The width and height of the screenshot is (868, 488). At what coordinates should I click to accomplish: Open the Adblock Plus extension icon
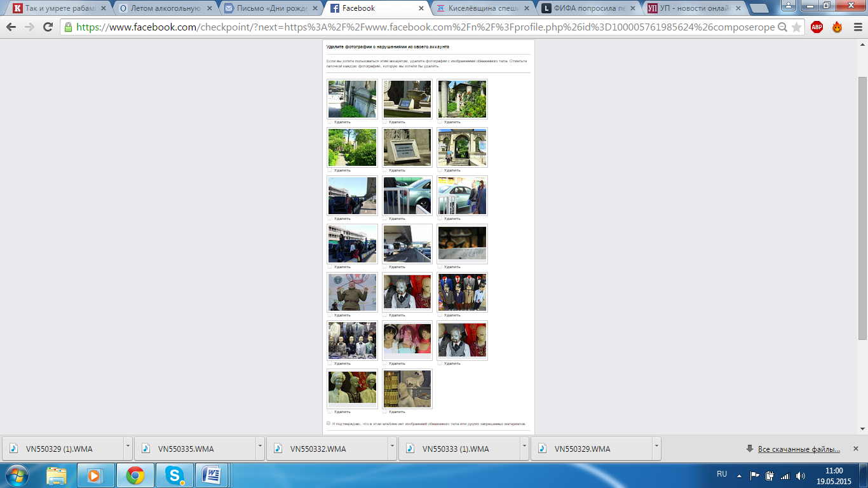pos(817,27)
